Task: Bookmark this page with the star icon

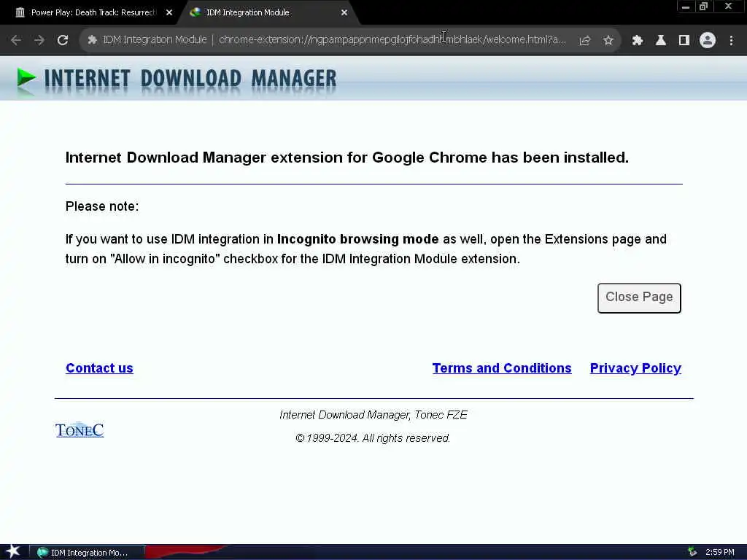Action: point(608,41)
